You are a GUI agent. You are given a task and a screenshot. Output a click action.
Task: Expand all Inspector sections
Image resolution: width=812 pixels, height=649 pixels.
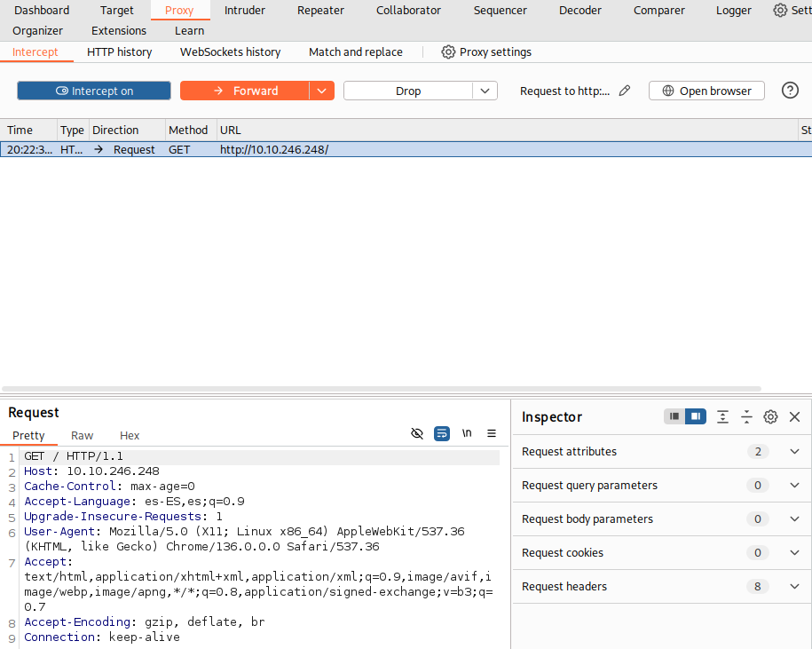[x=722, y=416]
